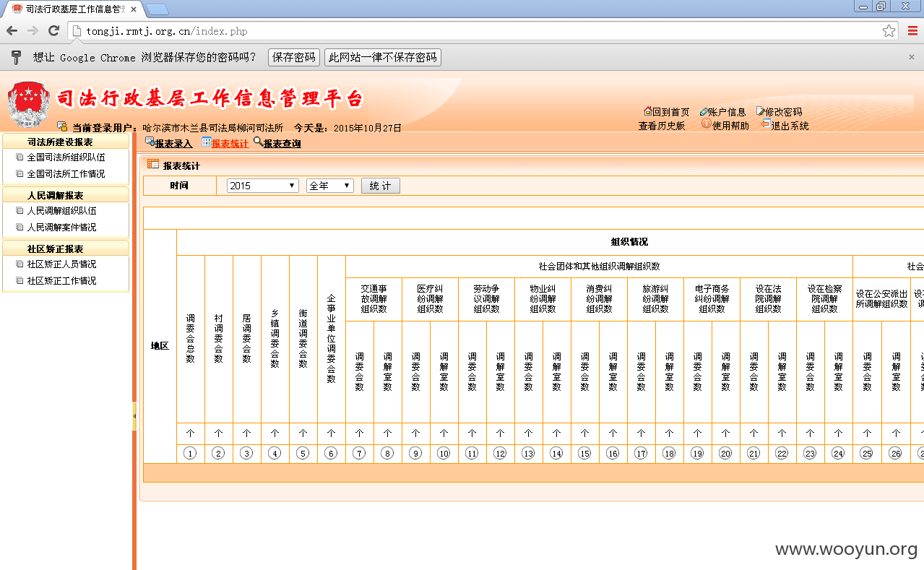
Task: Click 社会团体和其他组织调解组织数 header
Action: pos(599,267)
